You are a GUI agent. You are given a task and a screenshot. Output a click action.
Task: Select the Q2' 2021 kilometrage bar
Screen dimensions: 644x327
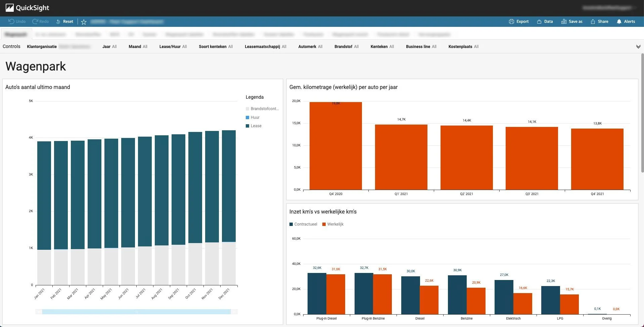467,158
